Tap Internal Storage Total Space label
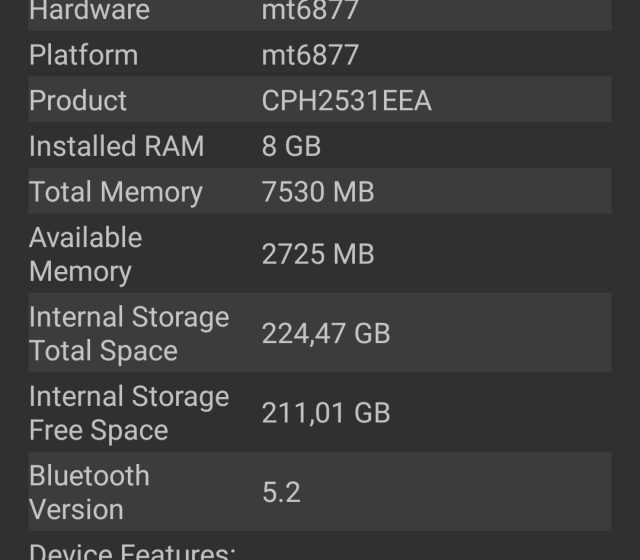 pyautogui.click(x=128, y=334)
